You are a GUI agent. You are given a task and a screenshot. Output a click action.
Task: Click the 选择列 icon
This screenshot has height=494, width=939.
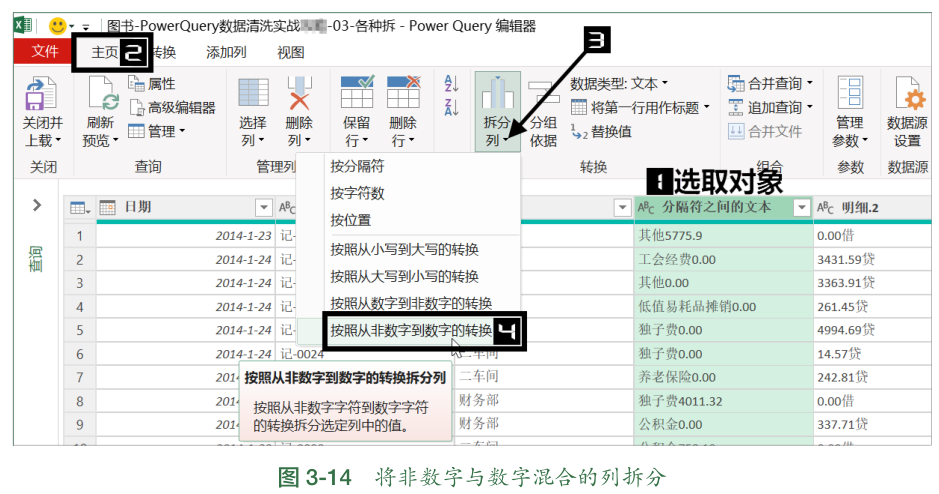[253, 93]
